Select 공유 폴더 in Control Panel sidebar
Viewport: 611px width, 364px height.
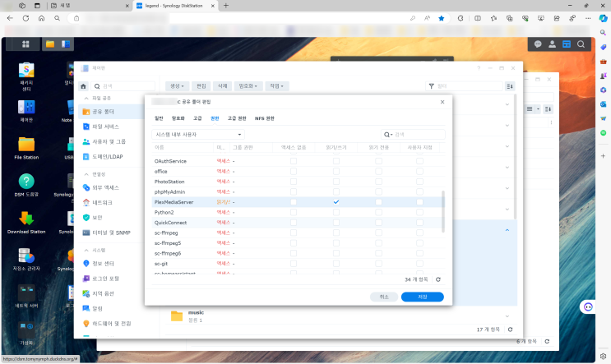coord(112,112)
